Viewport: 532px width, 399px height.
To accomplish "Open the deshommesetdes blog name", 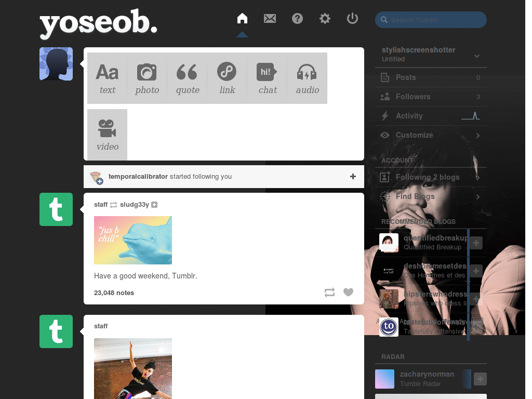I will coord(435,266).
